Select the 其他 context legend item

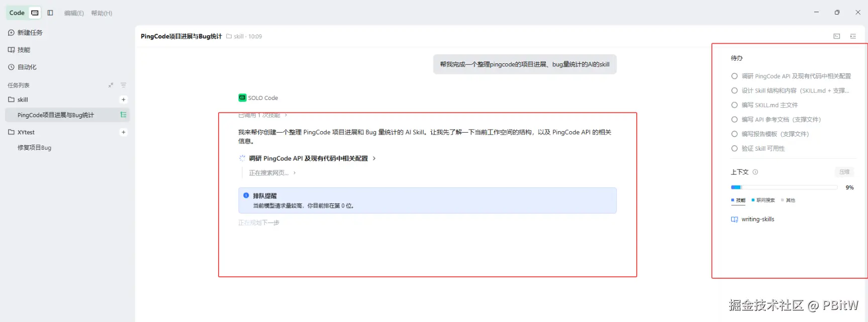tap(788, 200)
